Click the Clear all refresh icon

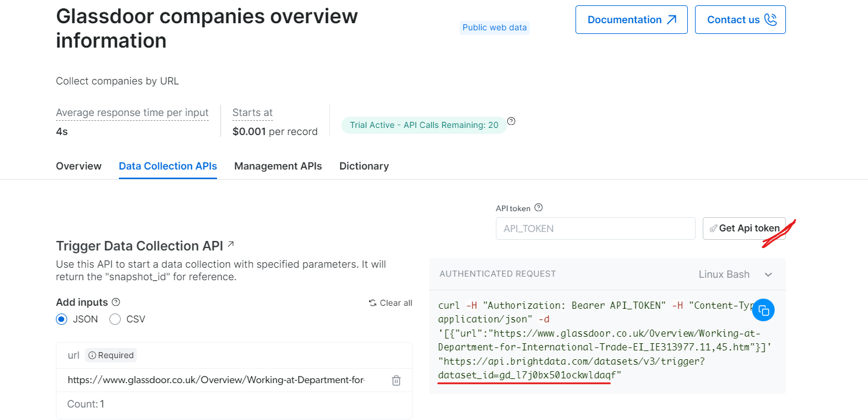click(x=372, y=303)
